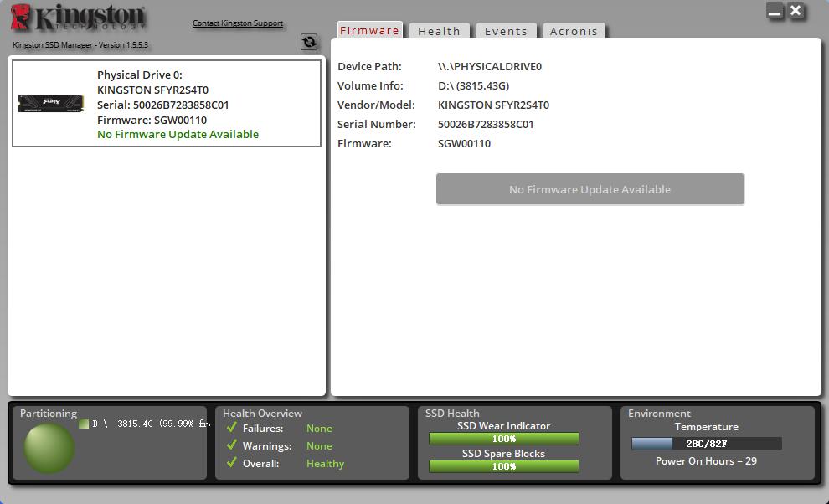The width and height of the screenshot is (829, 504).
Task: Click the temperature gauge showing 28C
Action: pyautogui.click(x=706, y=443)
